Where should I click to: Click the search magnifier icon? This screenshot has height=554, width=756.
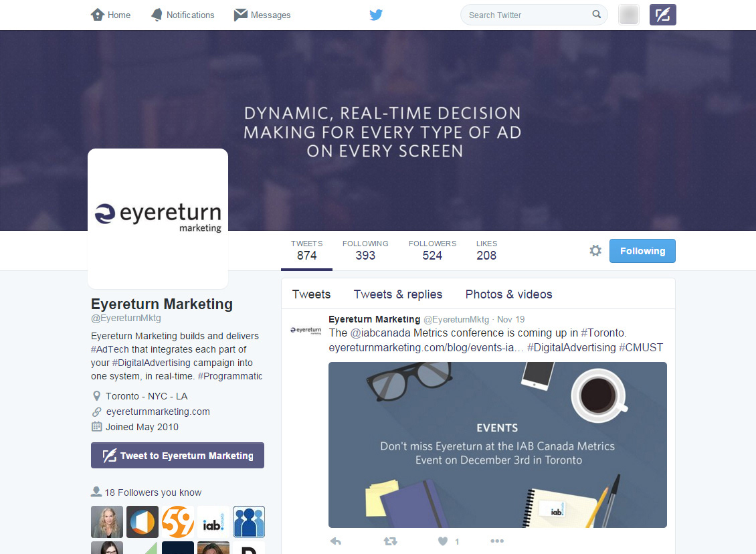pos(596,15)
